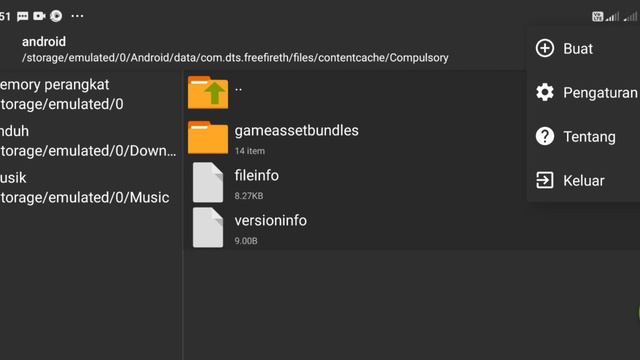This screenshot has width=640, height=360.
Task: Tap the storage/emulated/0/Down... path text
Action: 88,151
